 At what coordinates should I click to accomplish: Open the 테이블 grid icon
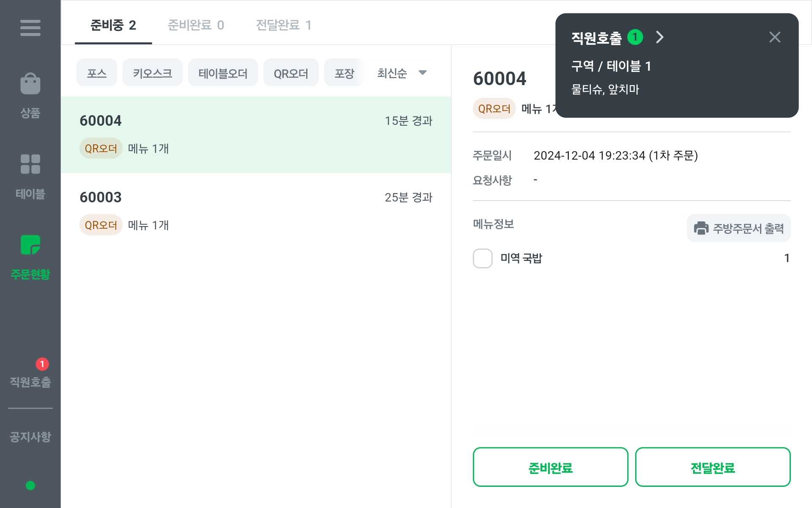pyautogui.click(x=30, y=164)
